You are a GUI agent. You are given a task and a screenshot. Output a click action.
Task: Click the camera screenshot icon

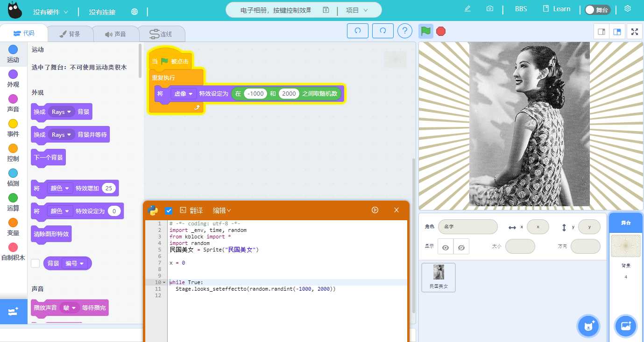pos(489,9)
